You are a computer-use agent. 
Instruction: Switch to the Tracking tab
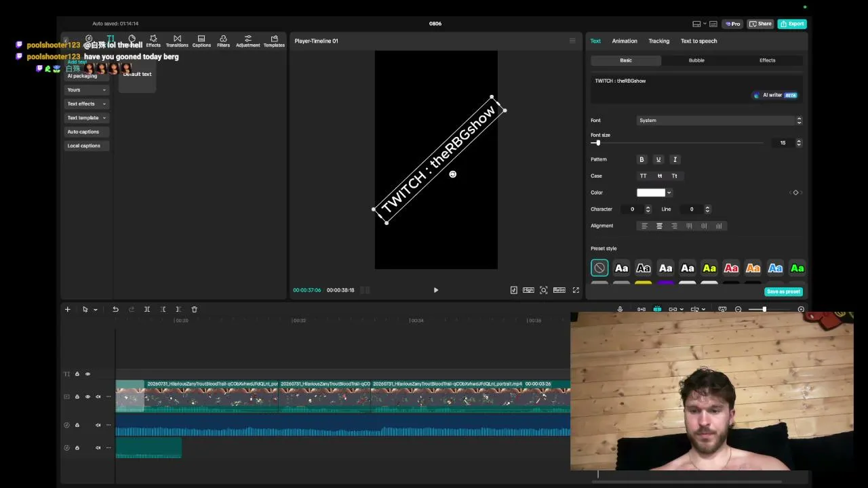point(658,41)
